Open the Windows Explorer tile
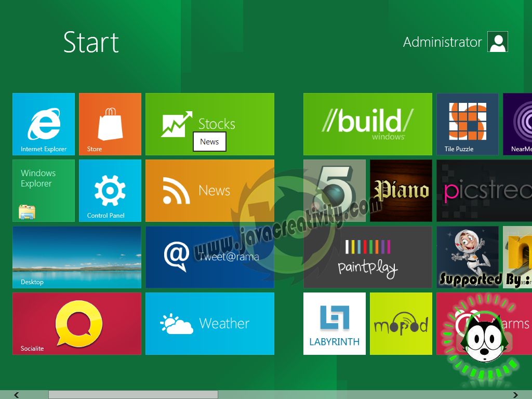The image size is (532, 399). pyautogui.click(x=44, y=191)
